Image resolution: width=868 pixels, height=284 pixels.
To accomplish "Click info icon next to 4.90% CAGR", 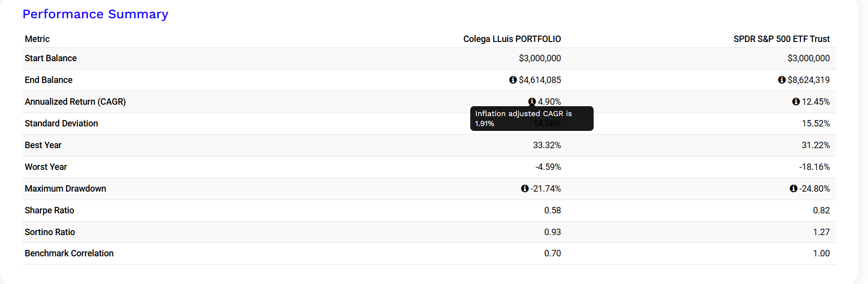I will pyautogui.click(x=532, y=101).
